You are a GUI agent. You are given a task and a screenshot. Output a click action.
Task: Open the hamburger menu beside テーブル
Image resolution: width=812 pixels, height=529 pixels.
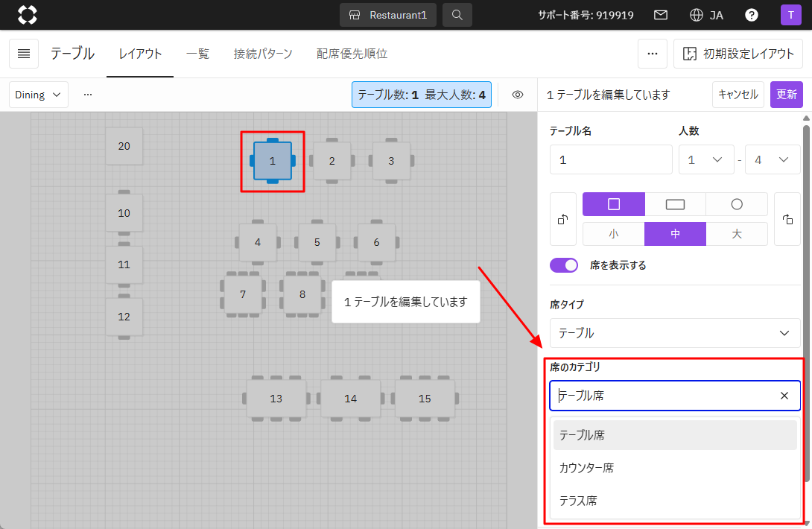[24, 54]
